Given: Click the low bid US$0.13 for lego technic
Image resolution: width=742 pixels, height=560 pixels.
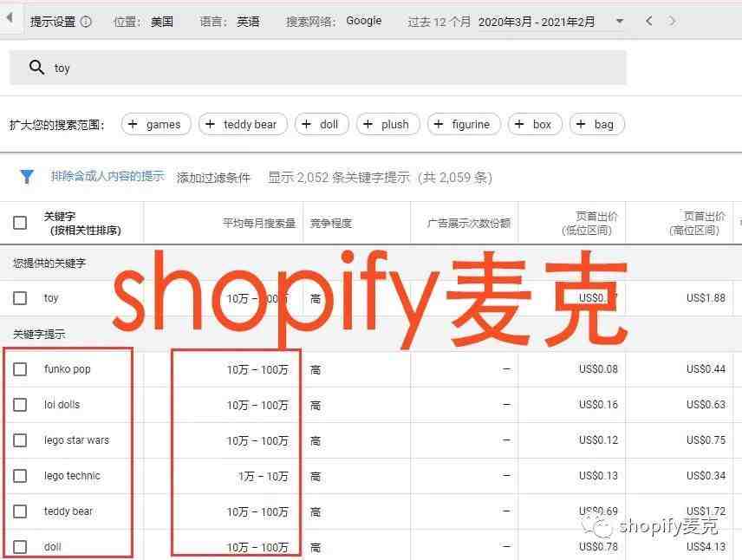Looking at the screenshot, I should [x=599, y=476].
